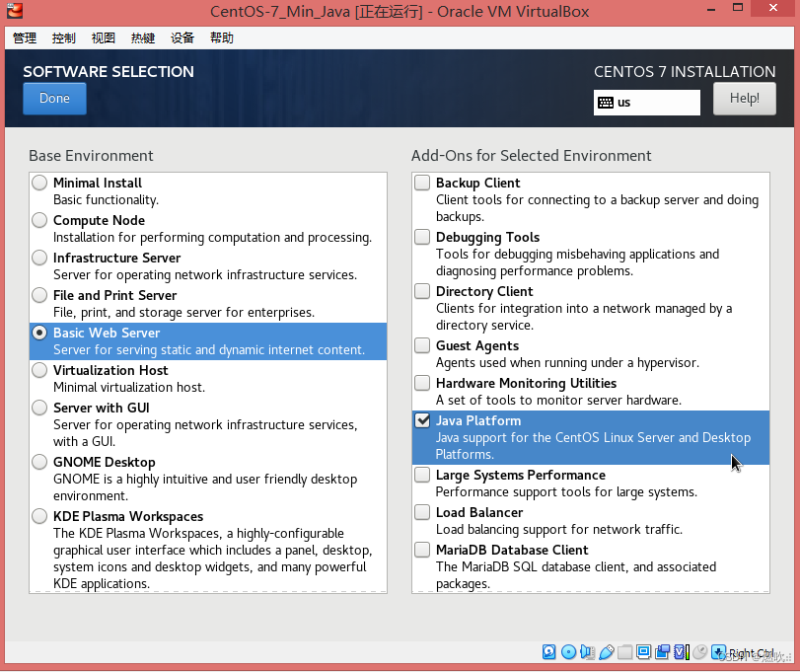Click the shared folders status icon

625,651
